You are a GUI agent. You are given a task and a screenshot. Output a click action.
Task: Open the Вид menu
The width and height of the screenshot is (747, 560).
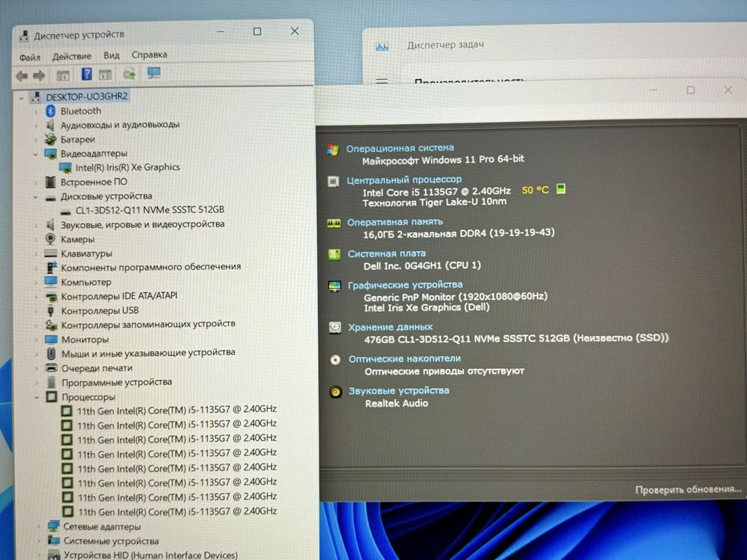pos(111,55)
